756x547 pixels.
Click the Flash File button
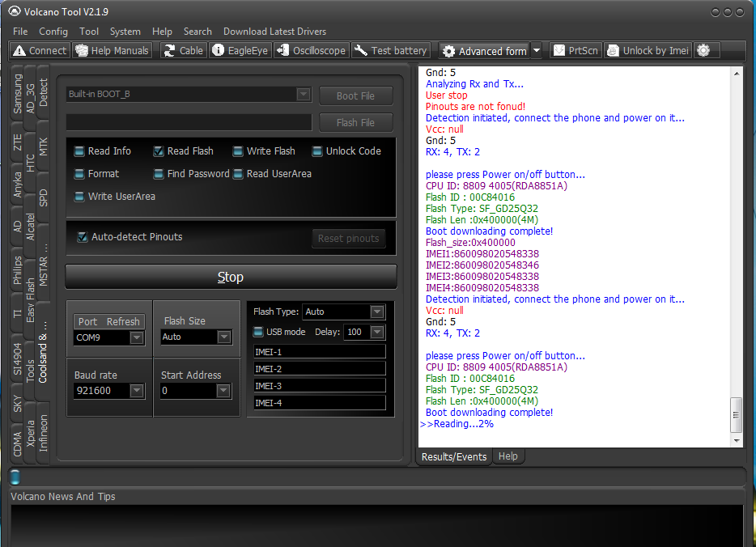click(x=356, y=123)
